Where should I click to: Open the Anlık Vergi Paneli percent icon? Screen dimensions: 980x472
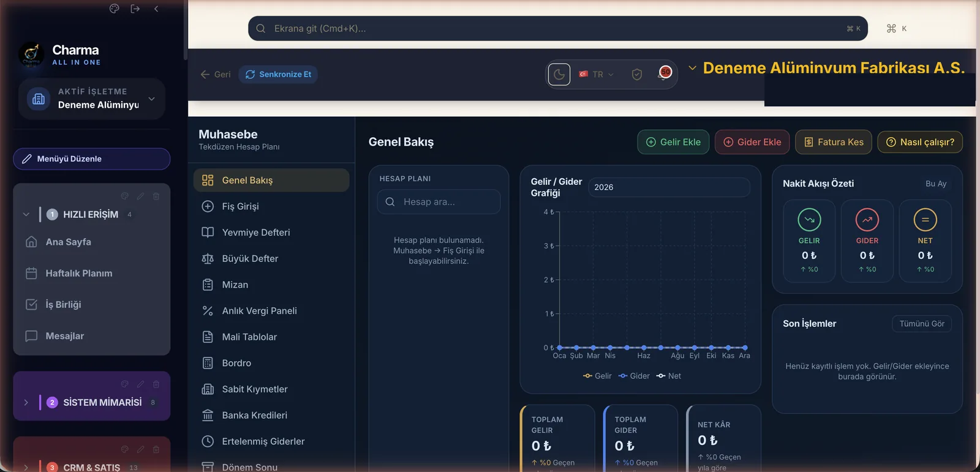[208, 311]
